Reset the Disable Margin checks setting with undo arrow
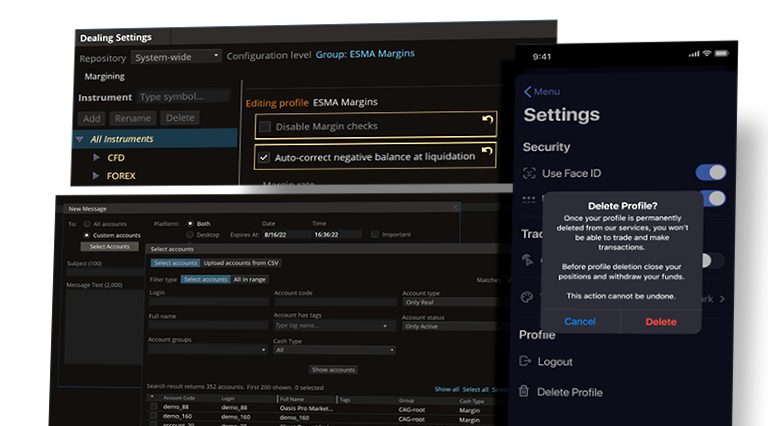 [488, 122]
